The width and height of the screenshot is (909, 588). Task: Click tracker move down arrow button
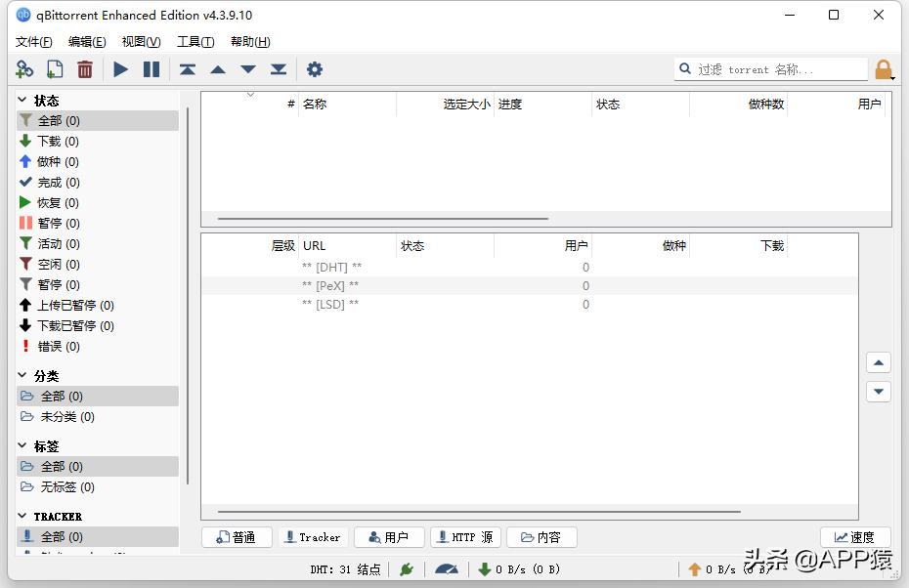[x=879, y=392]
